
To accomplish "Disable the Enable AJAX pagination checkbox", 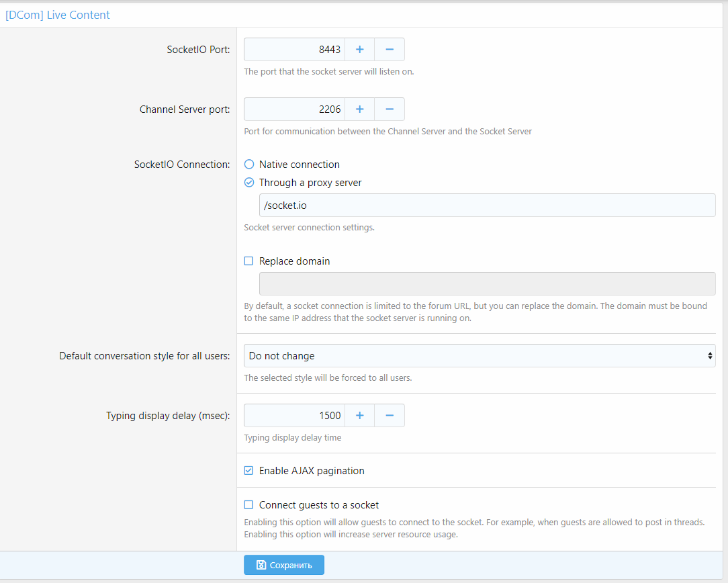I will click(248, 471).
